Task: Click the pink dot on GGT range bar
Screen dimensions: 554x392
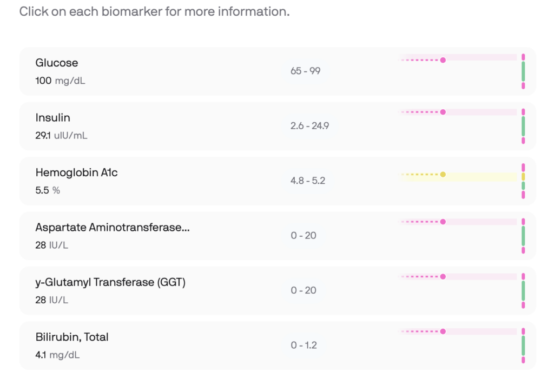Action: coord(443,276)
